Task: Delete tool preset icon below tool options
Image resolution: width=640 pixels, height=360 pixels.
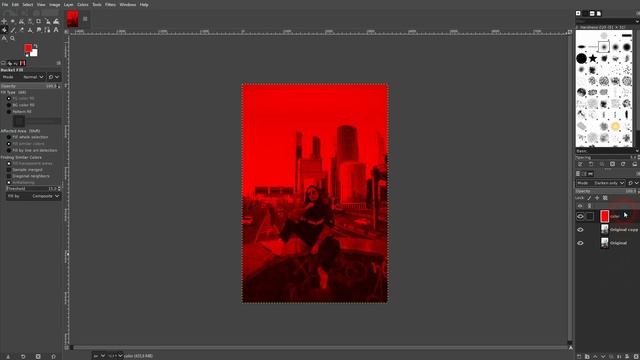Action: click(x=38, y=356)
